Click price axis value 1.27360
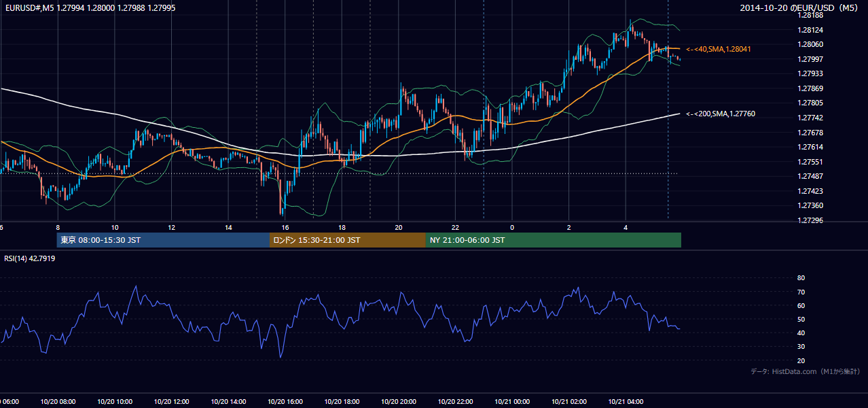The width and height of the screenshot is (868, 408). (810, 205)
